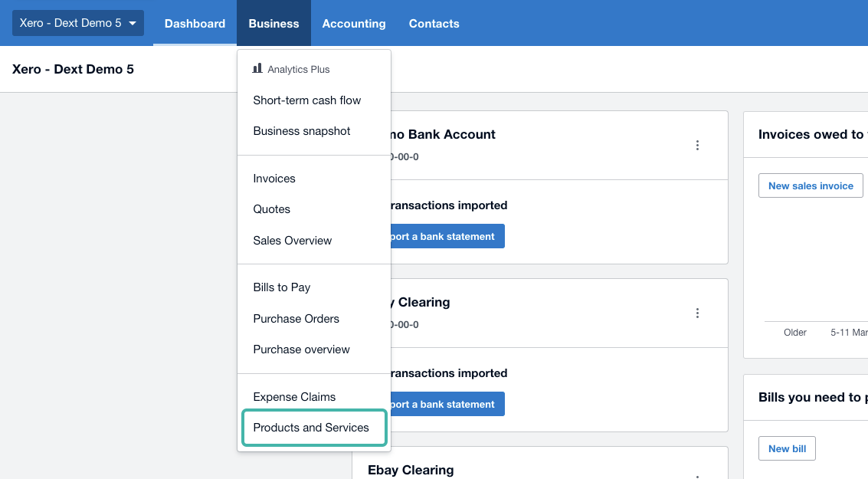Expand the Xero - Dext Demo 5 organisation dropdown
Screen dimensions: 868x479
[x=77, y=23]
